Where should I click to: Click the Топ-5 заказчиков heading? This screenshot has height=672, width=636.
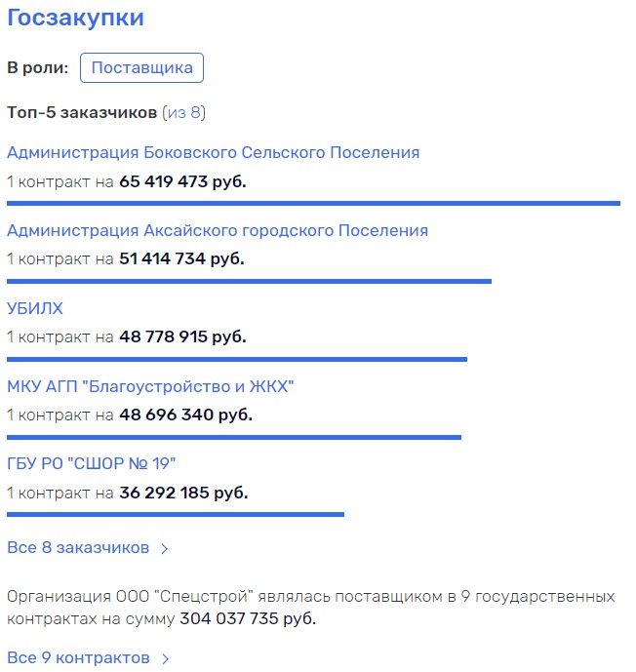click(x=82, y=112)
